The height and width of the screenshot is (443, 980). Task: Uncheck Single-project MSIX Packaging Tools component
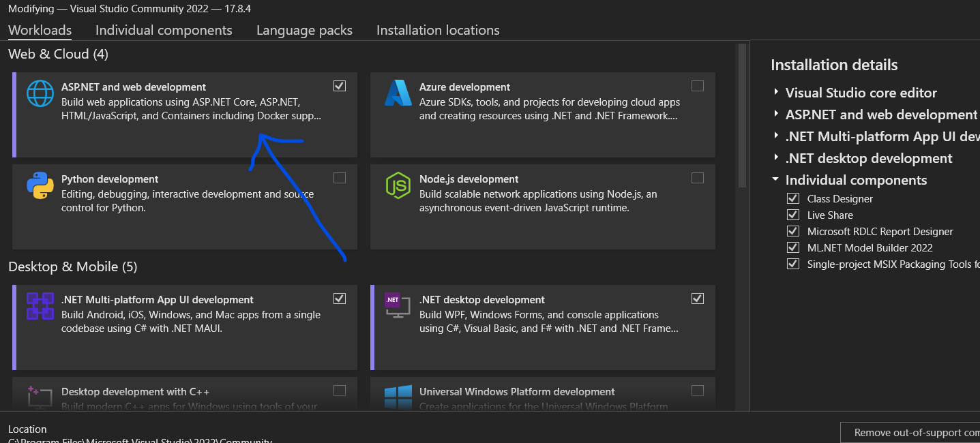[792, 264]
